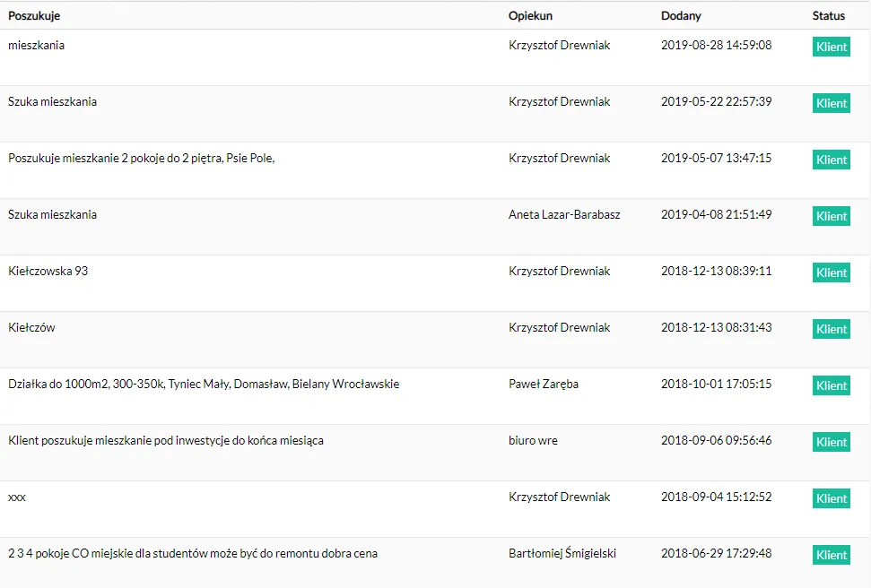This screenshot has width=871, height=588.
Task: Click the date 2019-05-22 22:57:39
Action: [716, 101]
